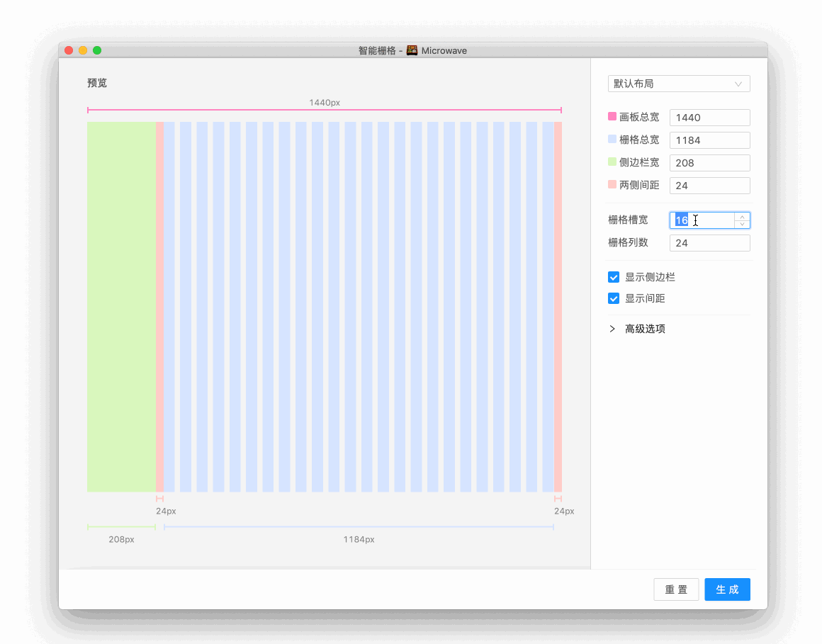Click the green macOS zoom window button
The width and height of the screenshot is (822, 644).
click(97, 50)
